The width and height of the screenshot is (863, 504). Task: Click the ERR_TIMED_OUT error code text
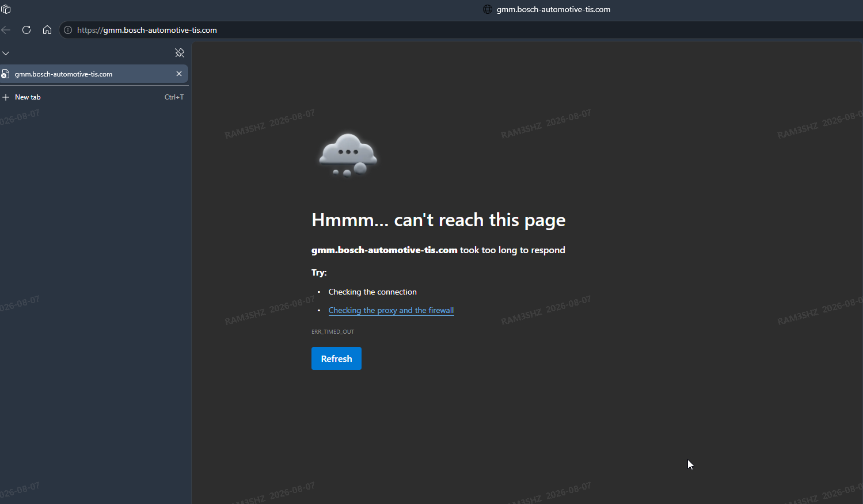[x=333, y=331]
